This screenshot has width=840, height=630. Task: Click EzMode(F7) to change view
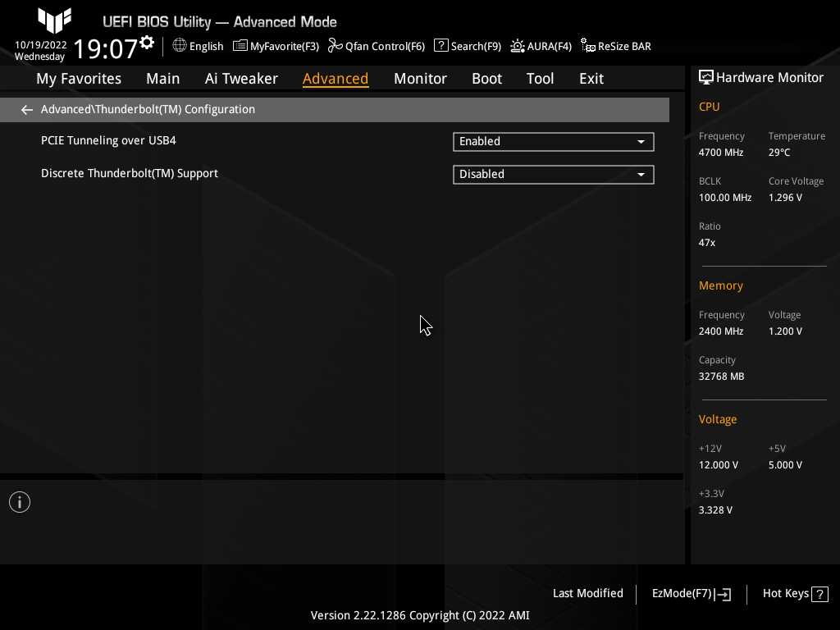(690, 593)
